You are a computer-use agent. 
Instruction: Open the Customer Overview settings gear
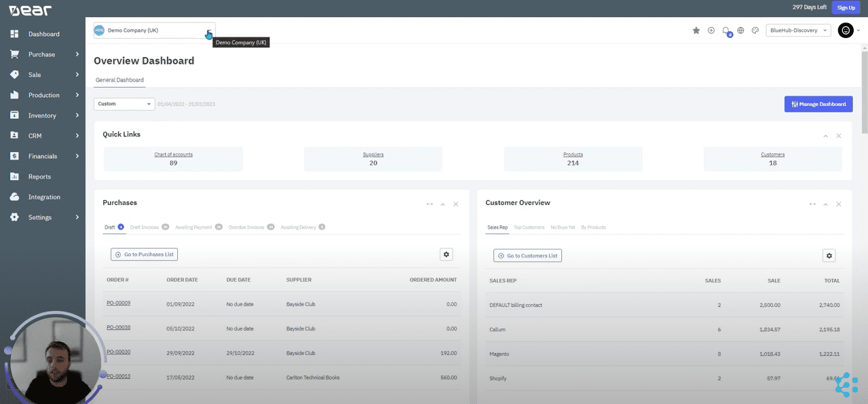point(829,255)
